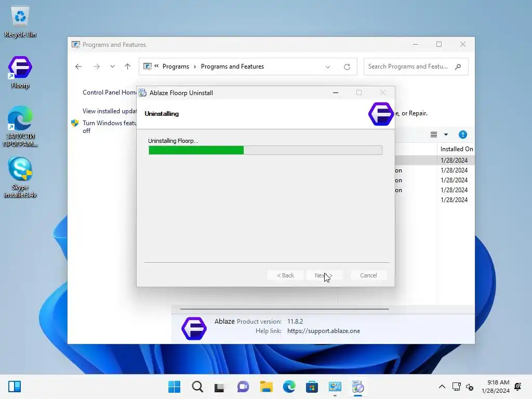Open the network tray icon
The width and height of the screenshot is (532, 399).
coord(457,387)
